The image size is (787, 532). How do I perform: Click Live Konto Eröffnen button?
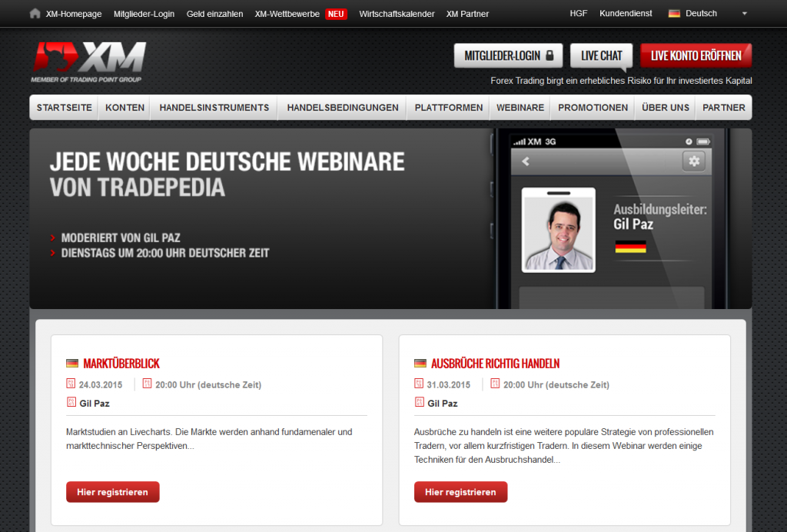coord(696,55)
